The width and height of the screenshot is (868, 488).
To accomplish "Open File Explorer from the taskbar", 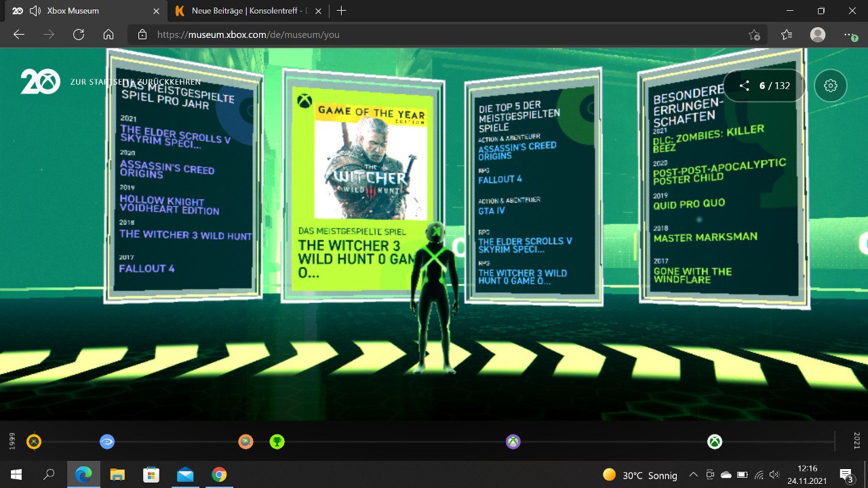I will 117,474.
